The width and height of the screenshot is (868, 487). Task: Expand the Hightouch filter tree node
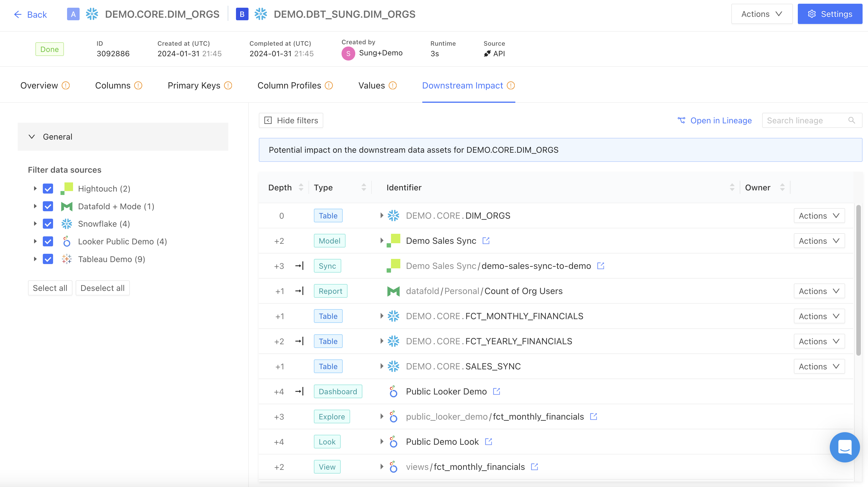[35, 188]
